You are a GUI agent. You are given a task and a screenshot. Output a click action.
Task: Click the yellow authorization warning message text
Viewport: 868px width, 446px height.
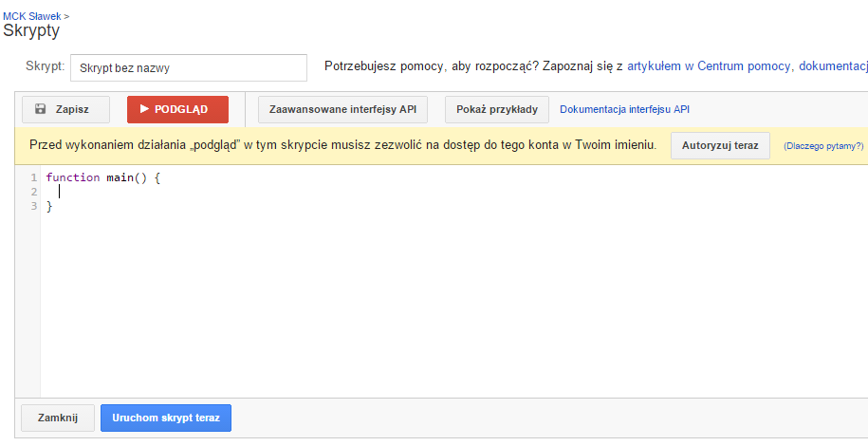click(342, 146)
